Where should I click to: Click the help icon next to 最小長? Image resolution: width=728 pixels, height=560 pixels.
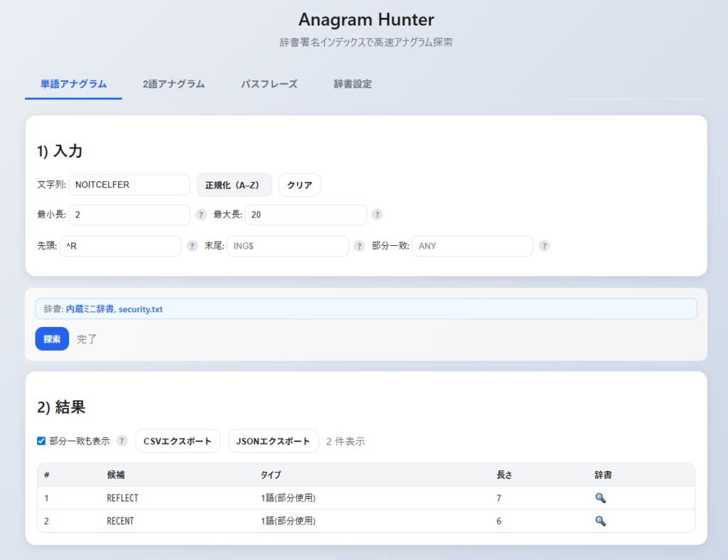point(201,215)
